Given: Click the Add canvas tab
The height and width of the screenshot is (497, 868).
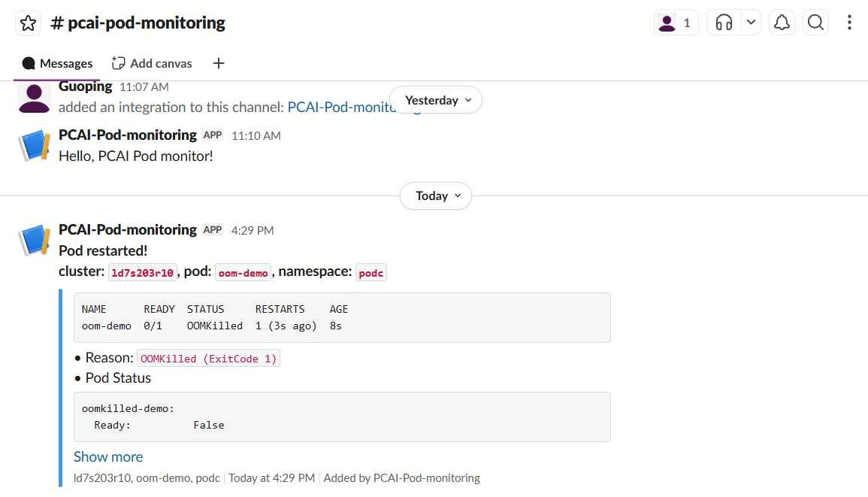Looking at the screenshot, I should pyautogui.click(x=152, y=64).
